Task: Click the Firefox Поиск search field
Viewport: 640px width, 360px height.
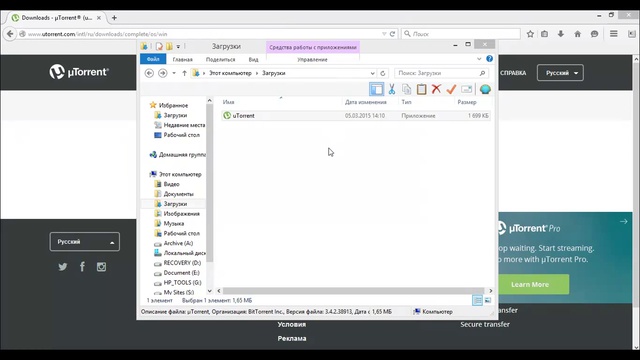Action: point(461,34)
